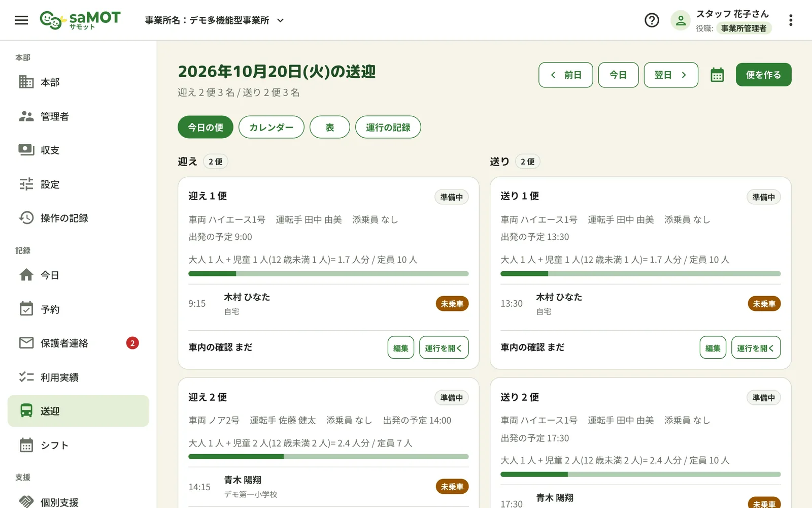Click the unread badge 2 on 保護者連絡
Image resolution: width=812 pixels, height=508 pixels.
[132, 343]
